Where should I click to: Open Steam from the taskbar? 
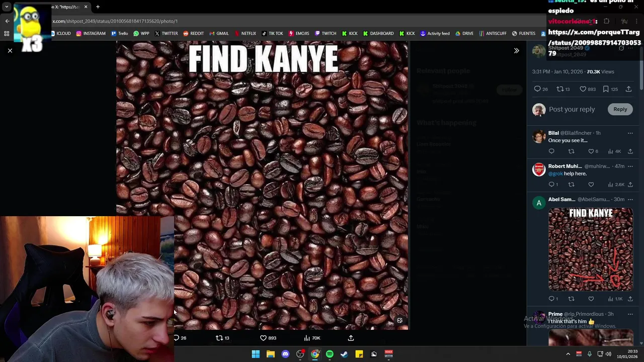point(344,354)
